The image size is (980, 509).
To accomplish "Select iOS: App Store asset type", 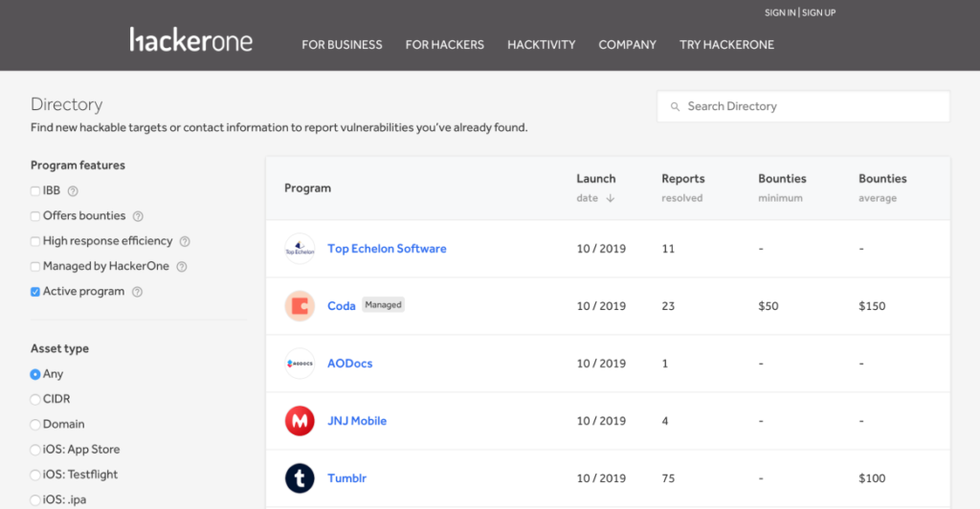I will 35,450.
